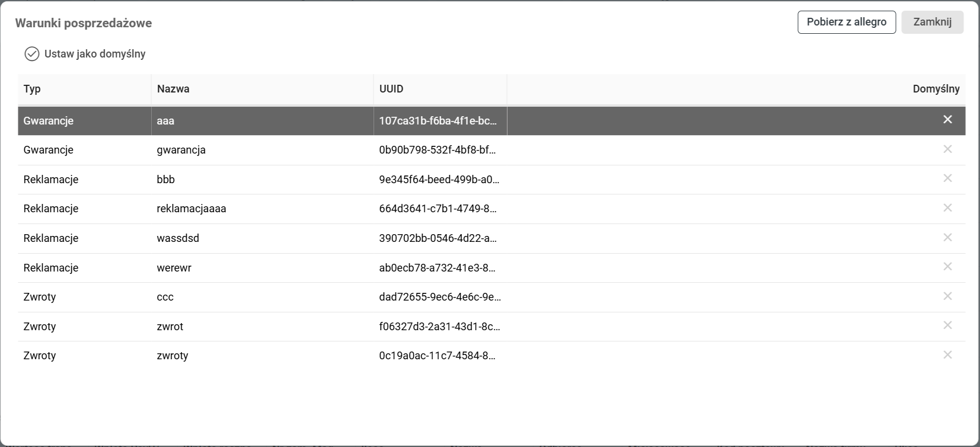Screen dimensions: 980x447
Task: Click the X icon in the werewr row
Action: click(x=947, y=267)
